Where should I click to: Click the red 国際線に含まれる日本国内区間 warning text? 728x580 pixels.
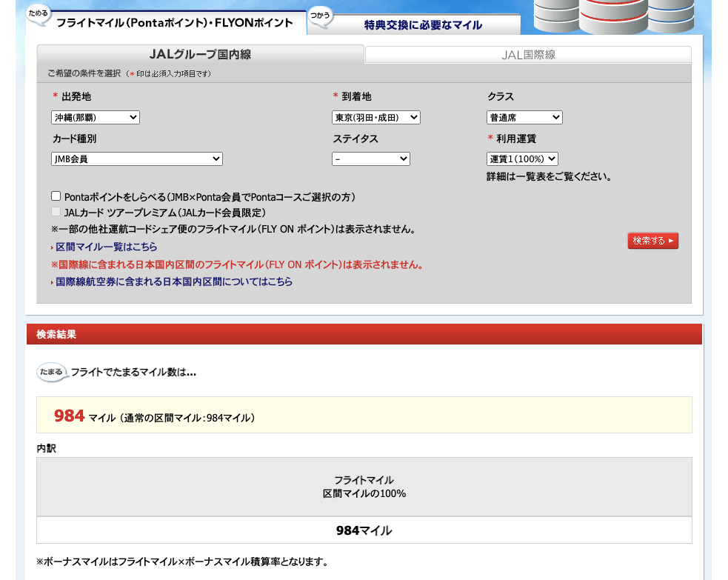[x=237, y=264]
